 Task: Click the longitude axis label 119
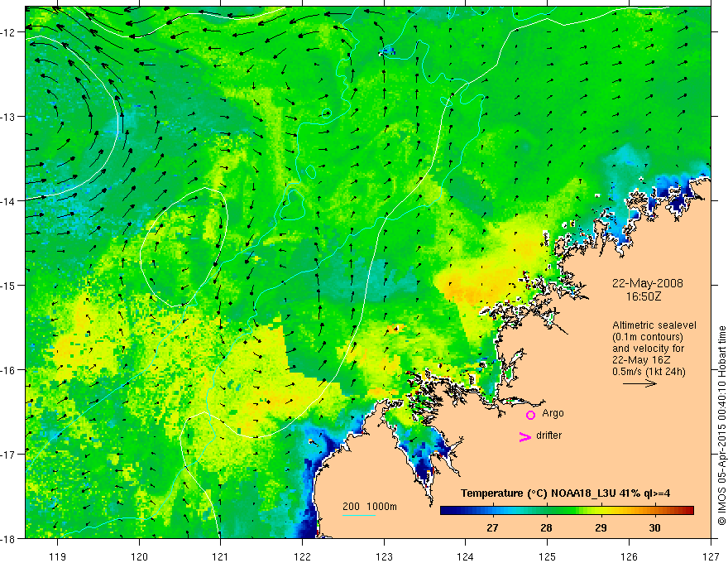point(58,556)
